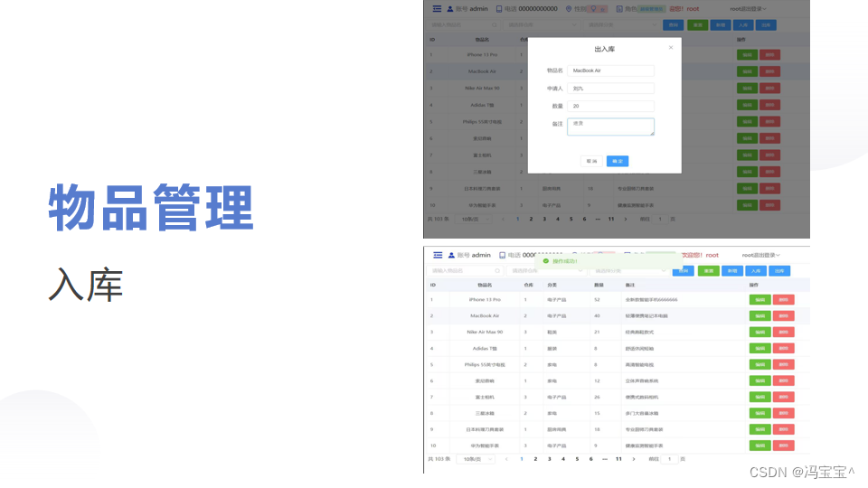This screenshot has width=868, height=488.
Task: Click the user avatar icon beside admin in the dialog screenshot
Action: (x=450, y=9)
